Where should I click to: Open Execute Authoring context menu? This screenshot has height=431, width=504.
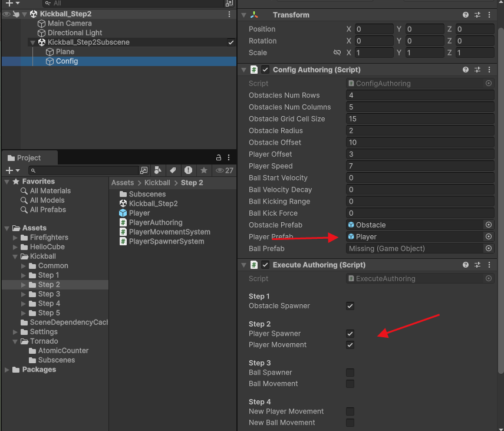(489, 265)
